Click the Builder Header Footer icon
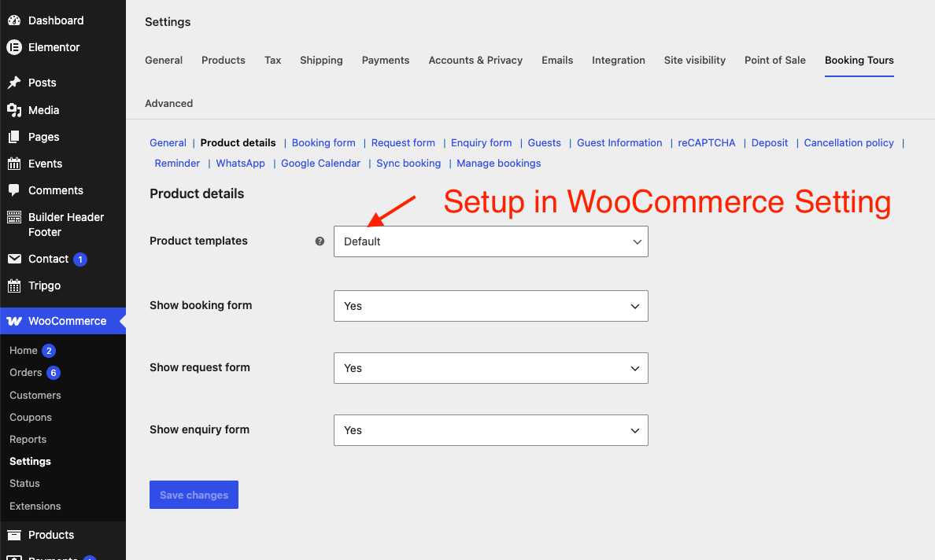Screen dimensions: 935x560 click(14, 217)
